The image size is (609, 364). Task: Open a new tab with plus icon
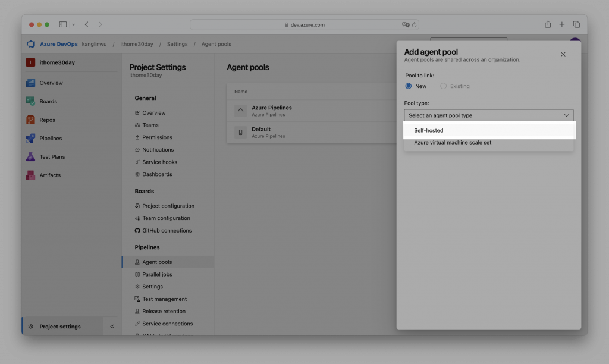(x=561, y=24)
